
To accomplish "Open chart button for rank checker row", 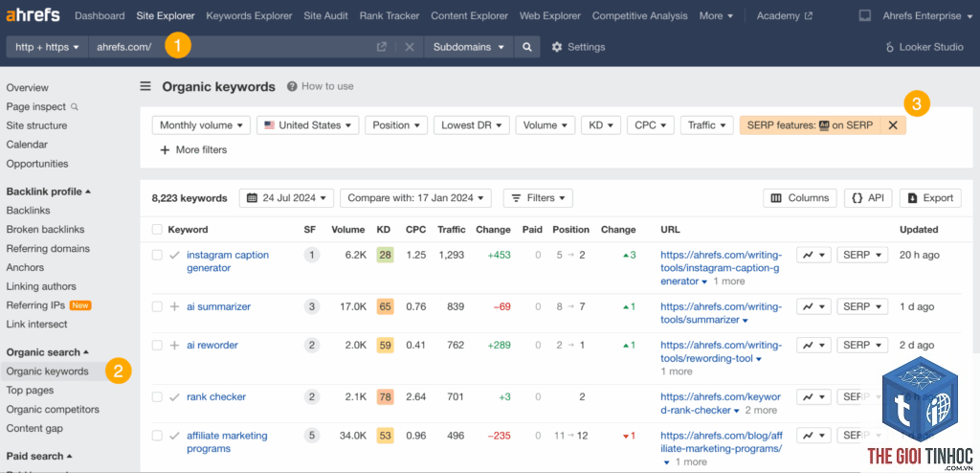I will [813, 396].
